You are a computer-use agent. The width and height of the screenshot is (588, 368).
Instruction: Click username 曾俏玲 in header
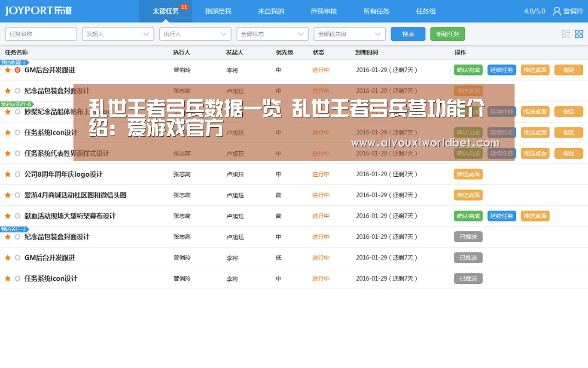[573, 11]
